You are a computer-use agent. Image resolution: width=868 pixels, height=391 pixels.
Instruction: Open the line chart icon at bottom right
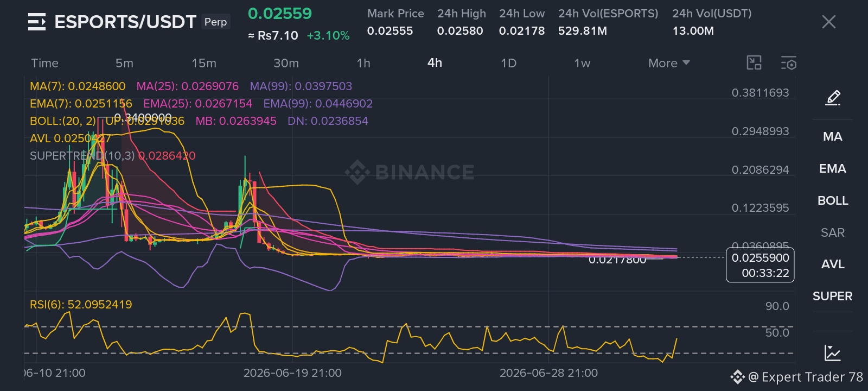coord(832,353)
